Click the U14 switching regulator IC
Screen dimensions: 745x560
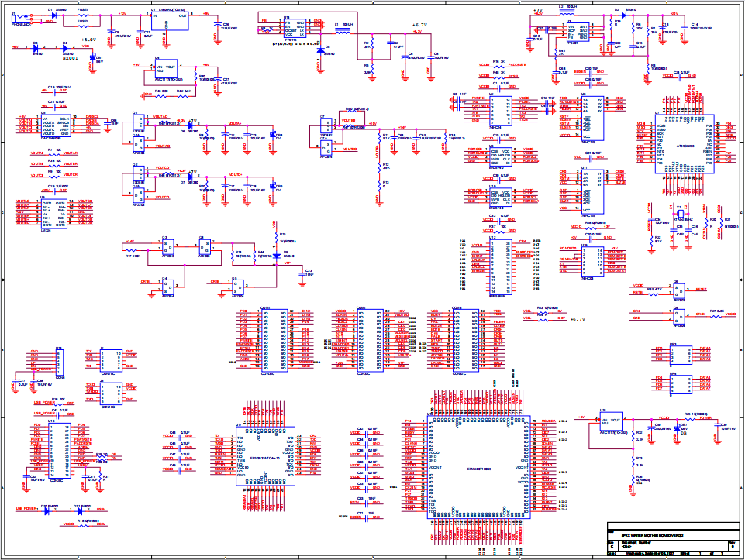(294, 29)
